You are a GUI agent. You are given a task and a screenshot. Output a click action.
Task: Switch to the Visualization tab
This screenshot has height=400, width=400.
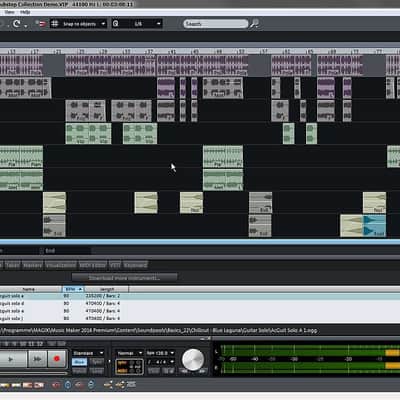(x=61, y=265)
